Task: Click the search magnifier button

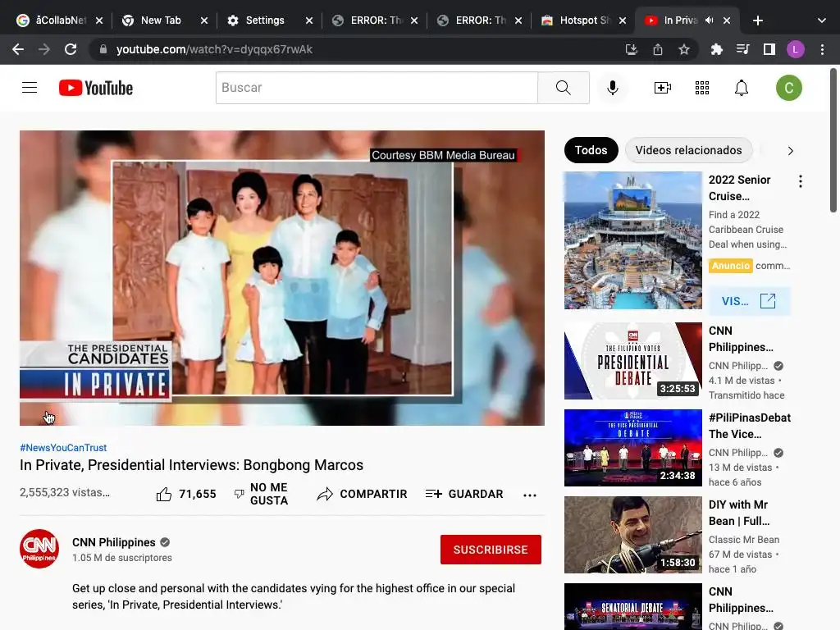Action: click(x=563, y=88)
